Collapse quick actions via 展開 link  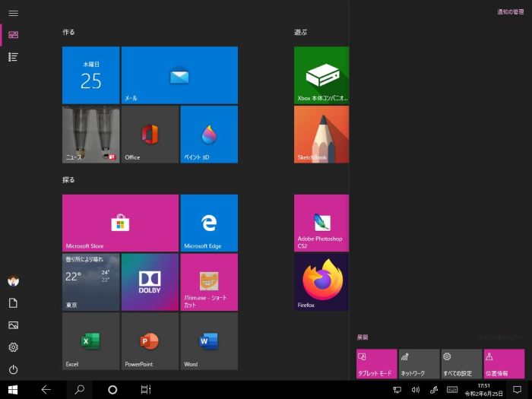(x=363, y=337)
